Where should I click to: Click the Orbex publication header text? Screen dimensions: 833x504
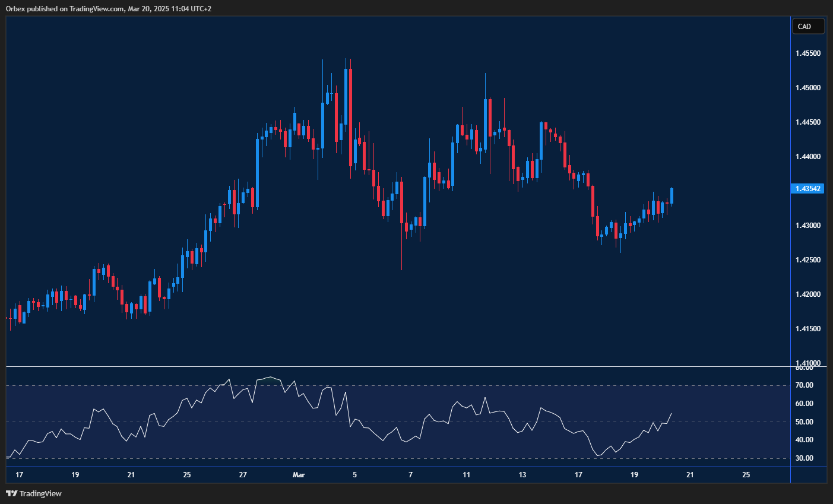(108, 8)
